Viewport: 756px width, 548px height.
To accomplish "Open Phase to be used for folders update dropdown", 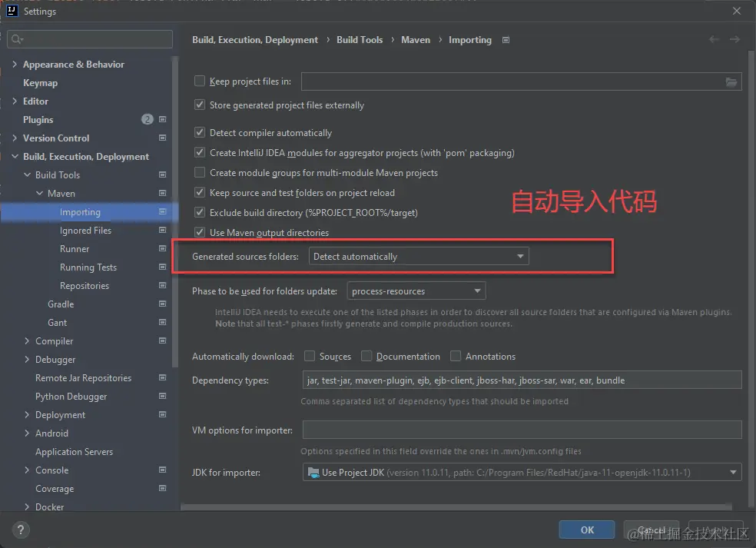I will (416, 291).
